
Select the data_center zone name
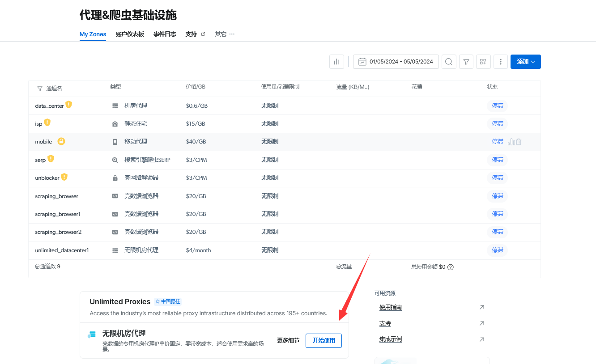pyautogui.click(x=49, y=106)
